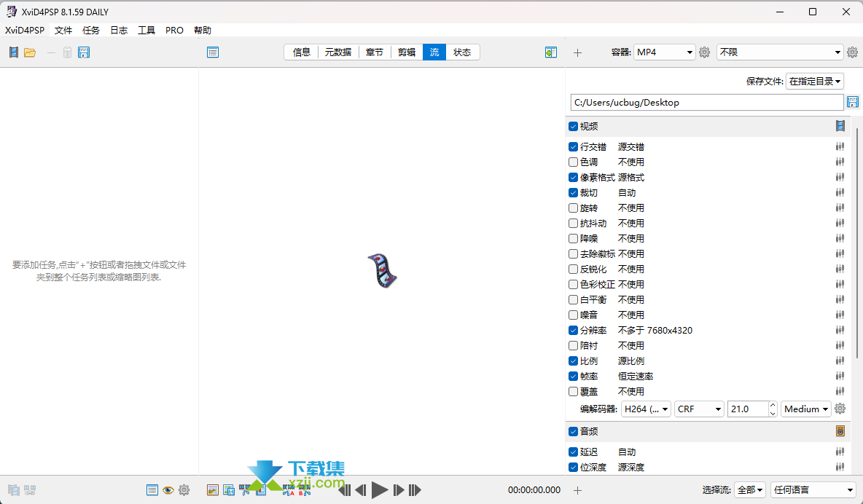Uncheck the 比例 checkbox

[573, 361]
